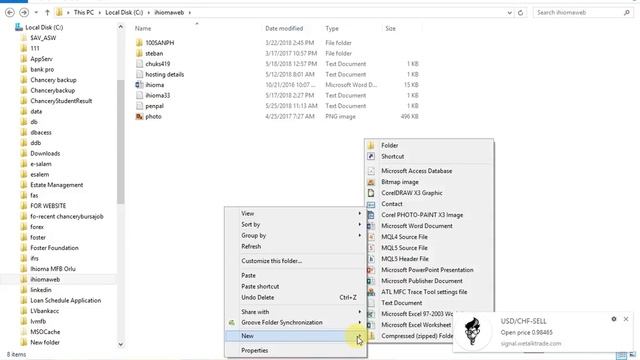Select the steban folder icon
The image size is (640, 360).
coord(139,53)
